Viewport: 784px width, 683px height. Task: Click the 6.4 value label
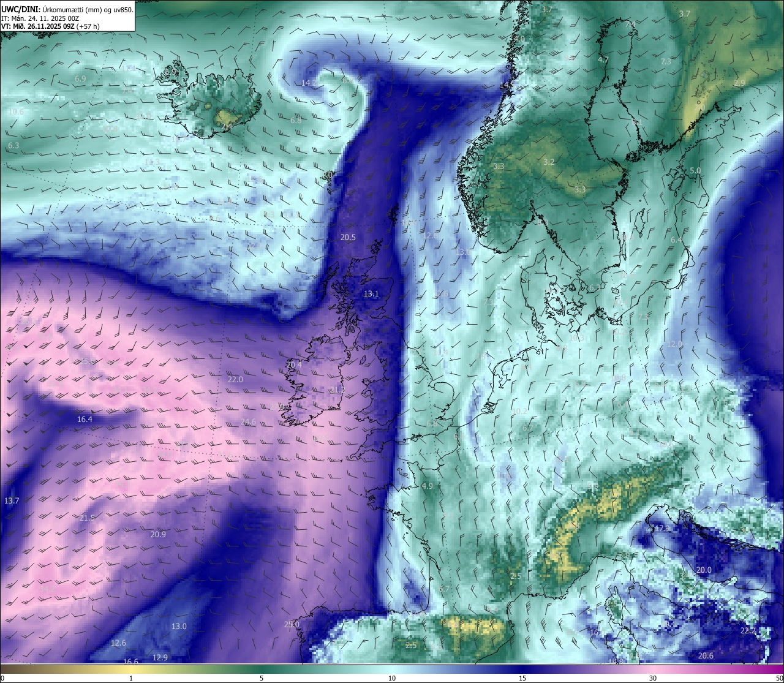pyautogui.click(x=676, y=240)
